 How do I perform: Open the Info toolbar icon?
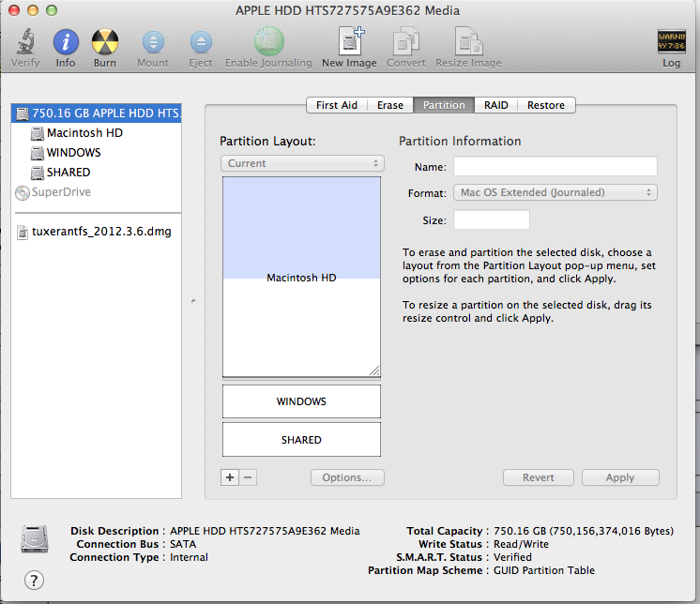pos(66,42)
